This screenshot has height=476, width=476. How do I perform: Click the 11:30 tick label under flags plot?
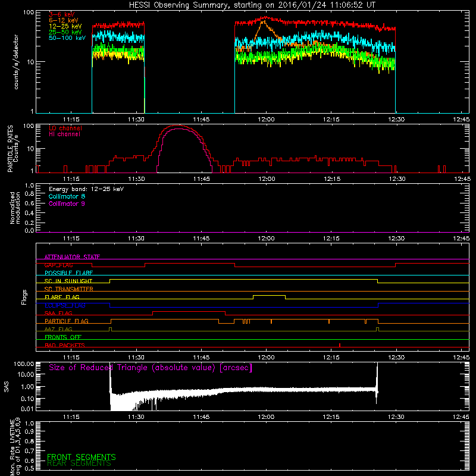[136, 358]
